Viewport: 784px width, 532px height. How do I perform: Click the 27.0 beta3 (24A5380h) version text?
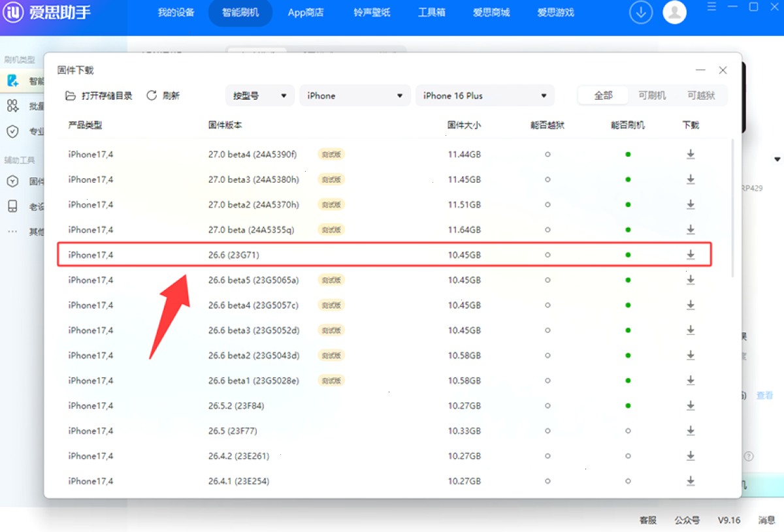(x=253, y=180)
